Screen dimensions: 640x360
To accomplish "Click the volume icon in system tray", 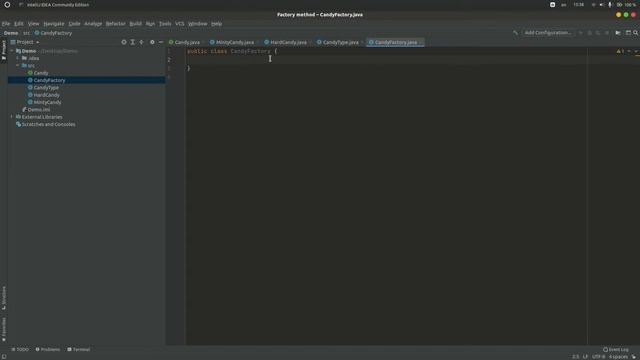I will [601, 5].
